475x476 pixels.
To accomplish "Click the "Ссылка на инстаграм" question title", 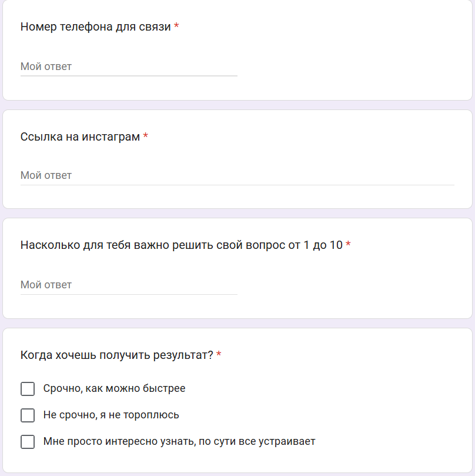I will click(x=80, y=137).
